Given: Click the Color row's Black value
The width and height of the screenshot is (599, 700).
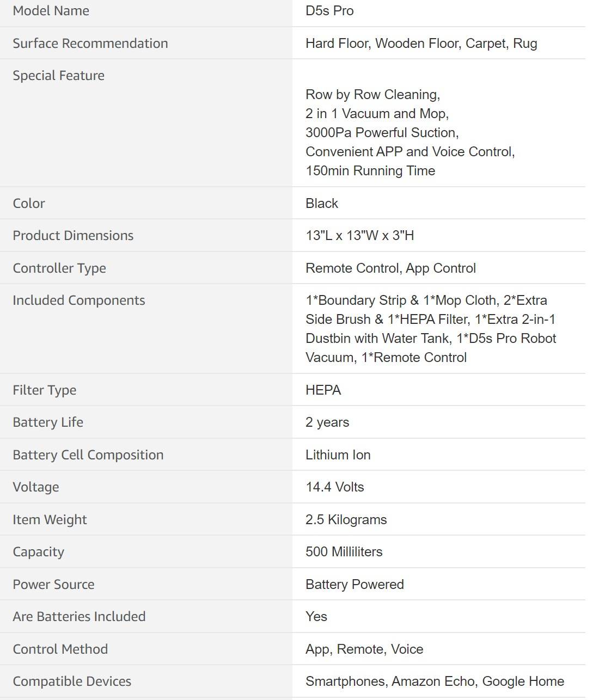Looking at the screenshot, I should pyautogui.click(x=322, y=204).
